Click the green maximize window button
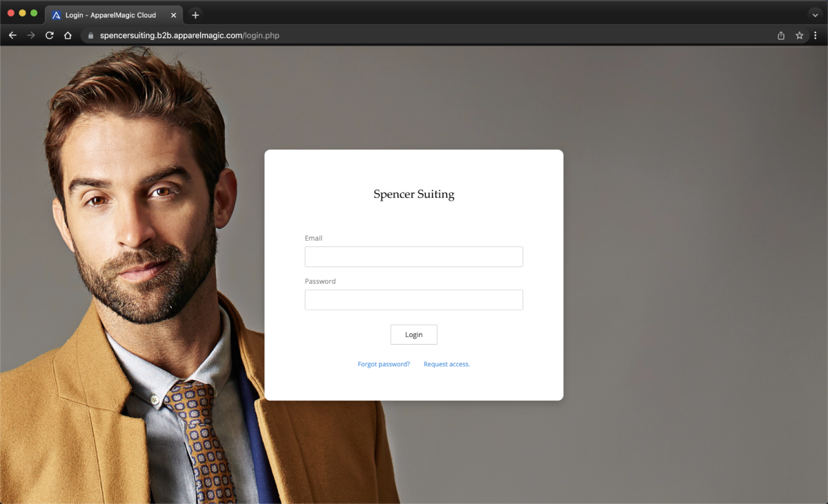The height and width of the screenshot is (504, 828). (34, 13)
